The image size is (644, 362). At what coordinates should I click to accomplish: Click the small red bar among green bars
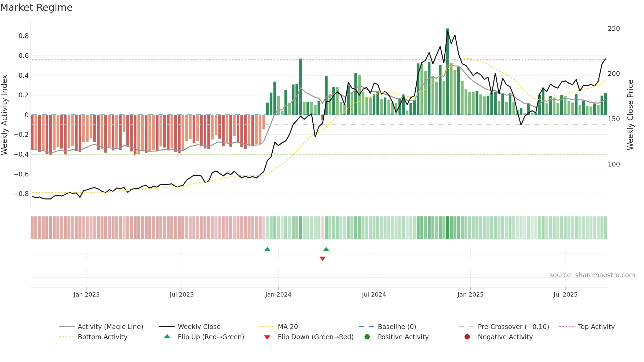tap(322, 117)
